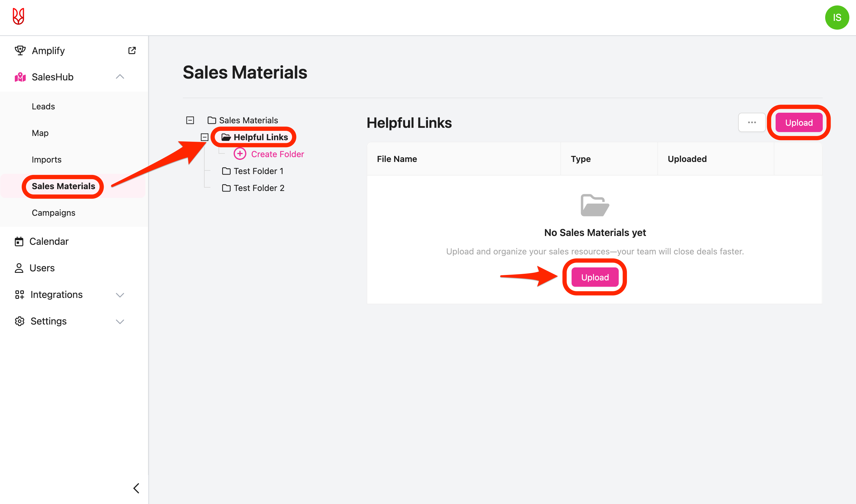Image resolution: width=856 pixels, height=504 pixels.
Task: Open the Campaigns menu item
Action: tap(53, 213)
